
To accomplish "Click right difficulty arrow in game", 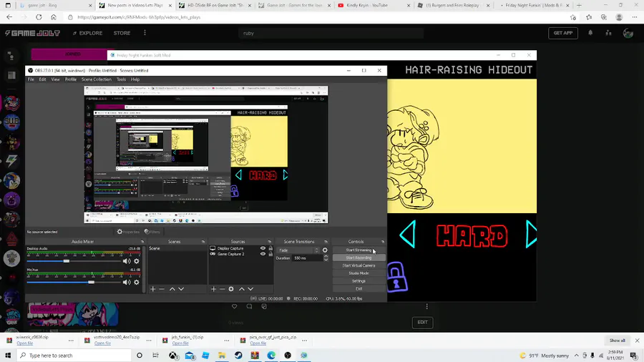I will tap(531, 235).
